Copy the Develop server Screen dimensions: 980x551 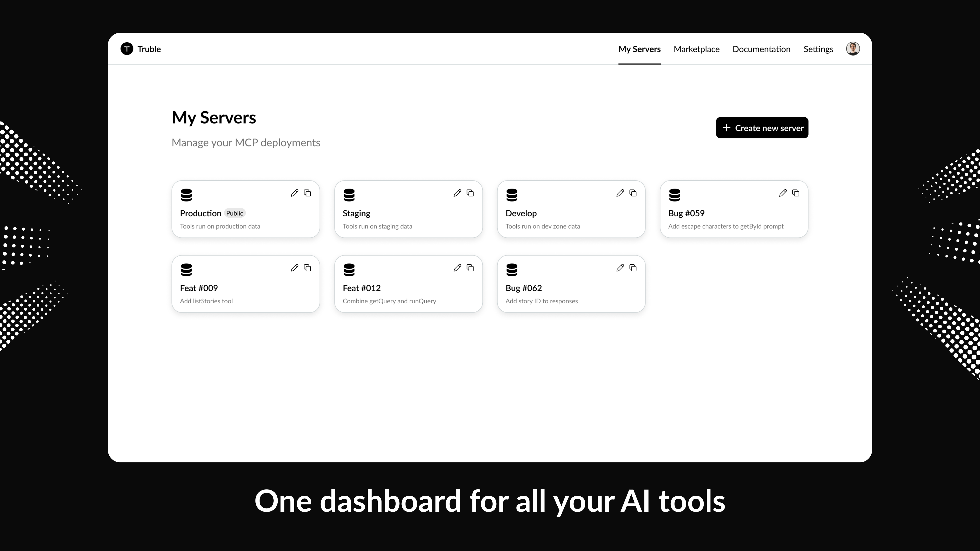[x=633, y=193]
